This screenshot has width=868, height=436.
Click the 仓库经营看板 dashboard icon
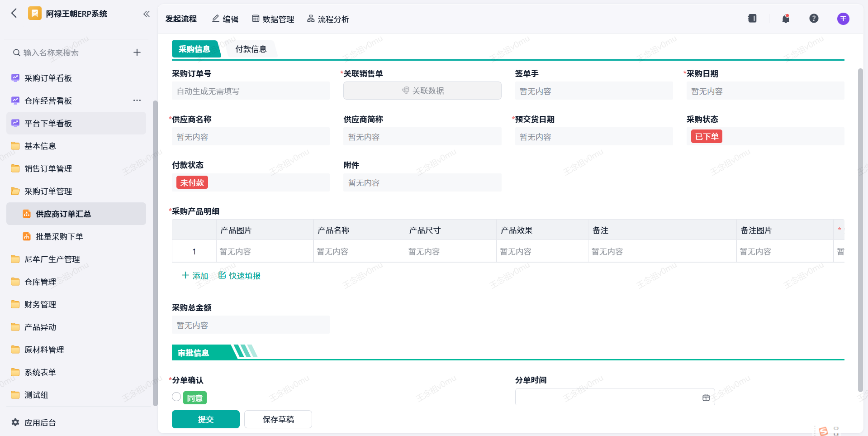[x=15, y=101]
